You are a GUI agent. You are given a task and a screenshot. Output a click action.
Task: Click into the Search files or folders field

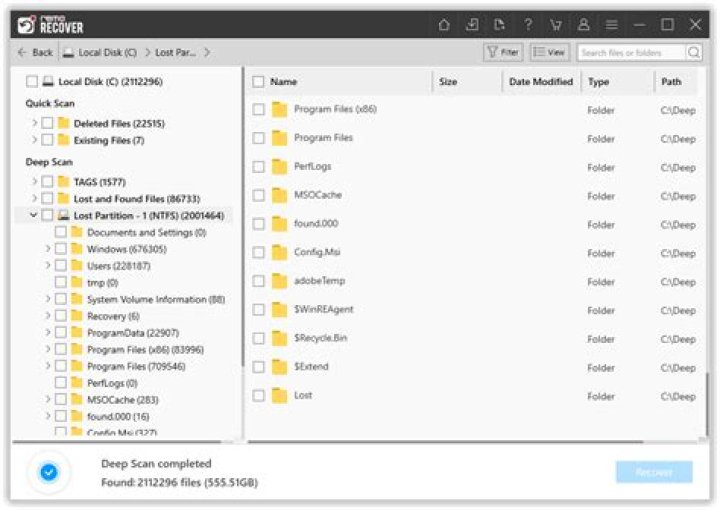click(x=630, y=52)
